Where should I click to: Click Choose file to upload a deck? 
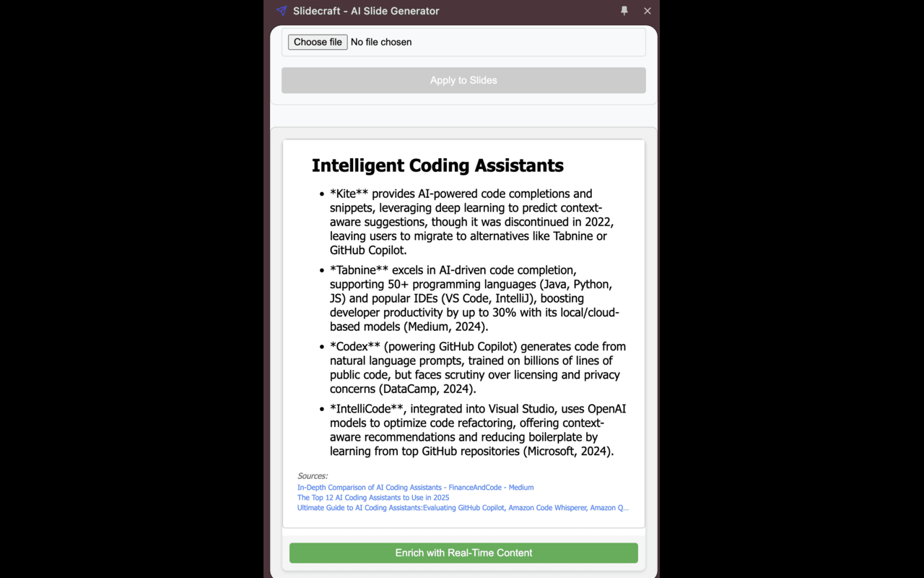317,42
